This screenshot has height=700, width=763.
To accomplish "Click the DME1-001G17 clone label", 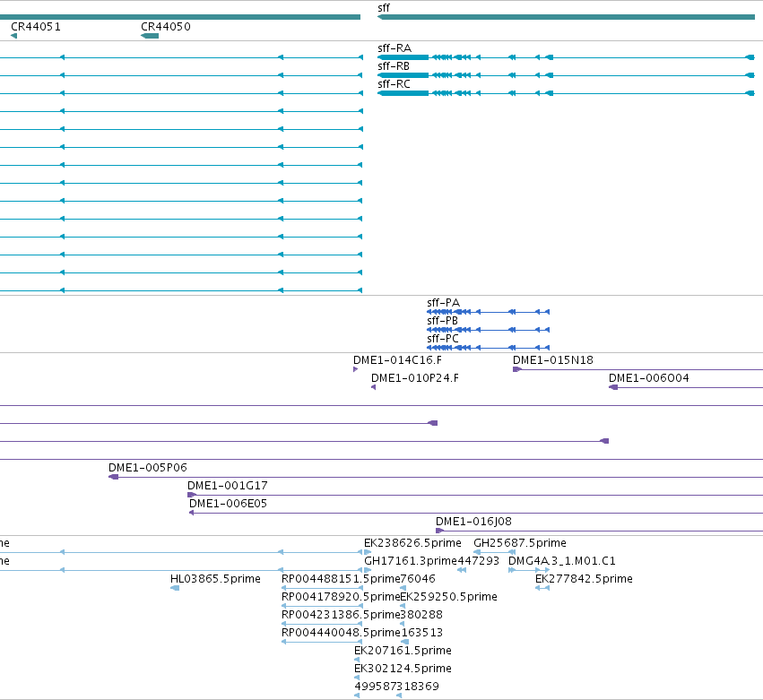I will pyautogui.click(x=227, y=486).
